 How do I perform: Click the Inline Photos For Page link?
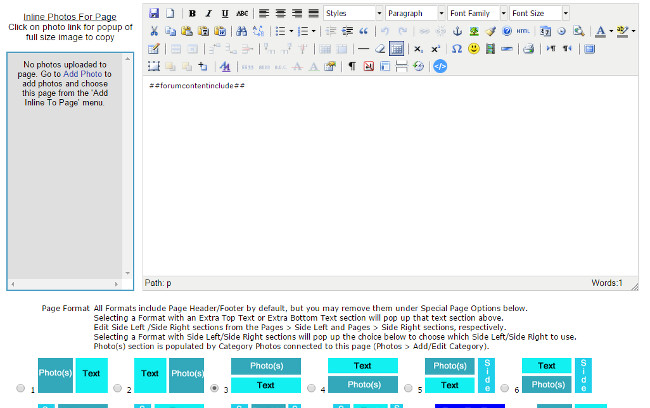click(x=69, y=17)
